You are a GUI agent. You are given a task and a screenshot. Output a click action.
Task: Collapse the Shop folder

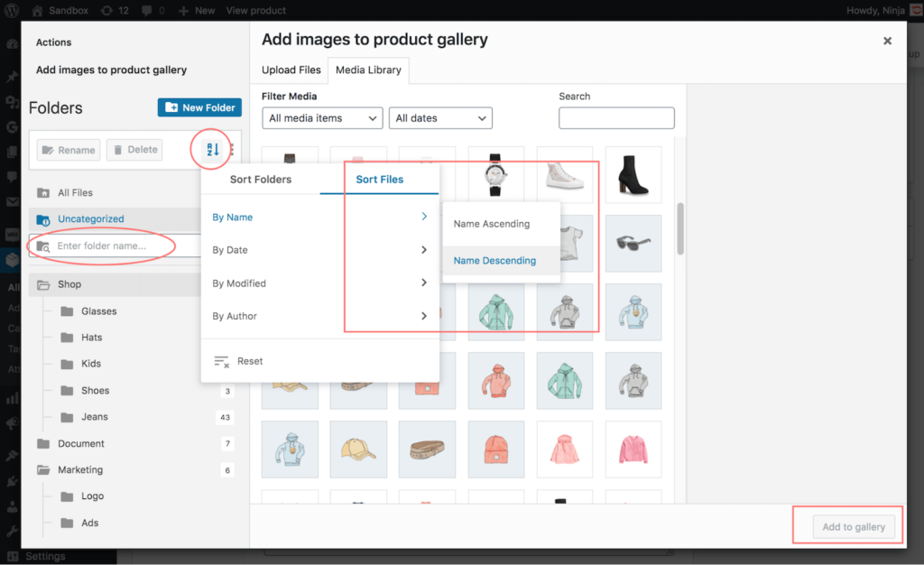(43, 284)
